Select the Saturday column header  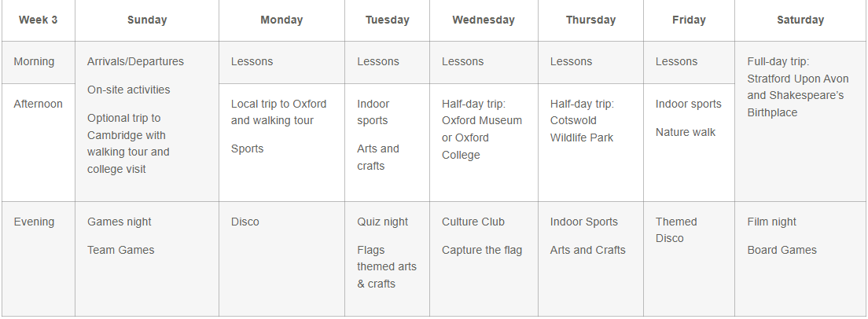tap(800, 20)
